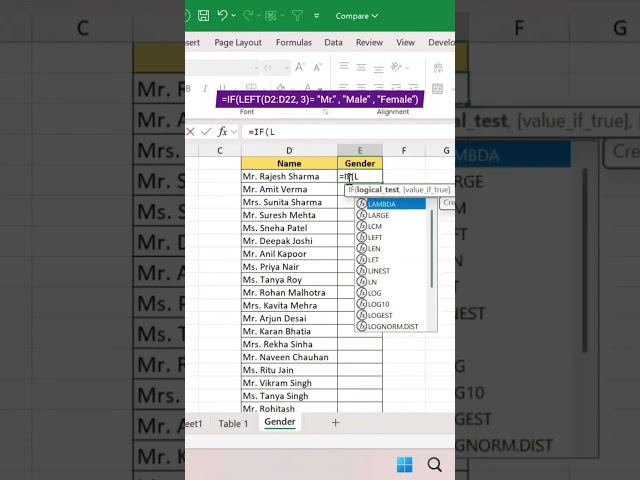Select column E header

tap(360, 151)
